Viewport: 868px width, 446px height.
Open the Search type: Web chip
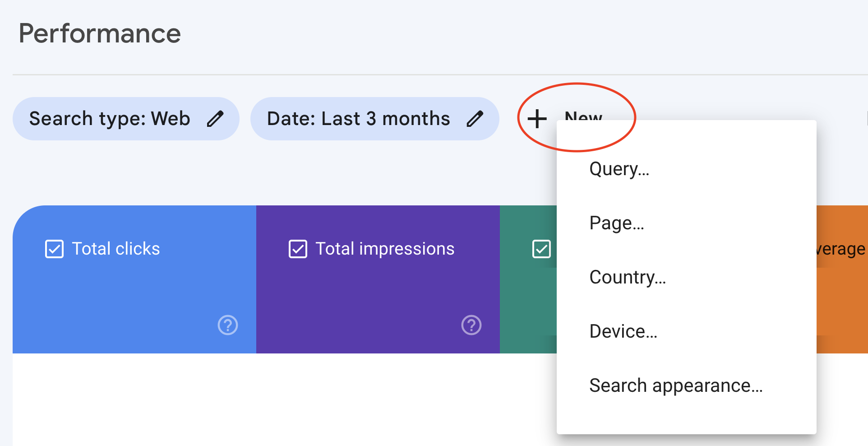pyautogui.click(x=126, y=119)
